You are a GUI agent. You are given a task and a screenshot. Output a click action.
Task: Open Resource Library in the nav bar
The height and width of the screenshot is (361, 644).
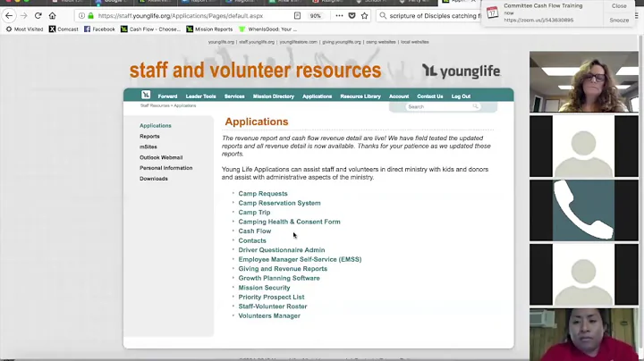pyautogui.click(x=360, y=97)
